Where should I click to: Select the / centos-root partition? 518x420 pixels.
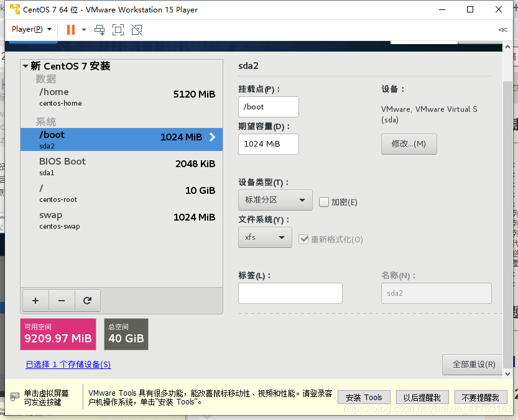click(122, 193)
